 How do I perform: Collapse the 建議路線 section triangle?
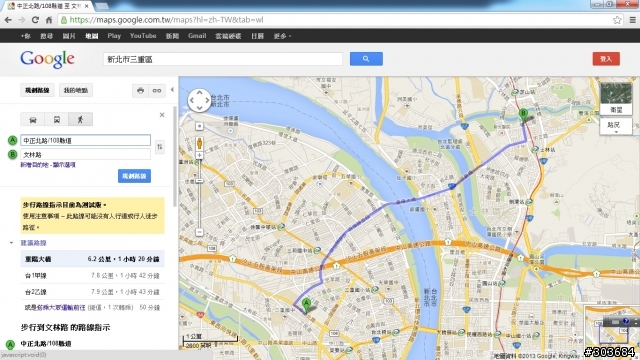(11, 243)
